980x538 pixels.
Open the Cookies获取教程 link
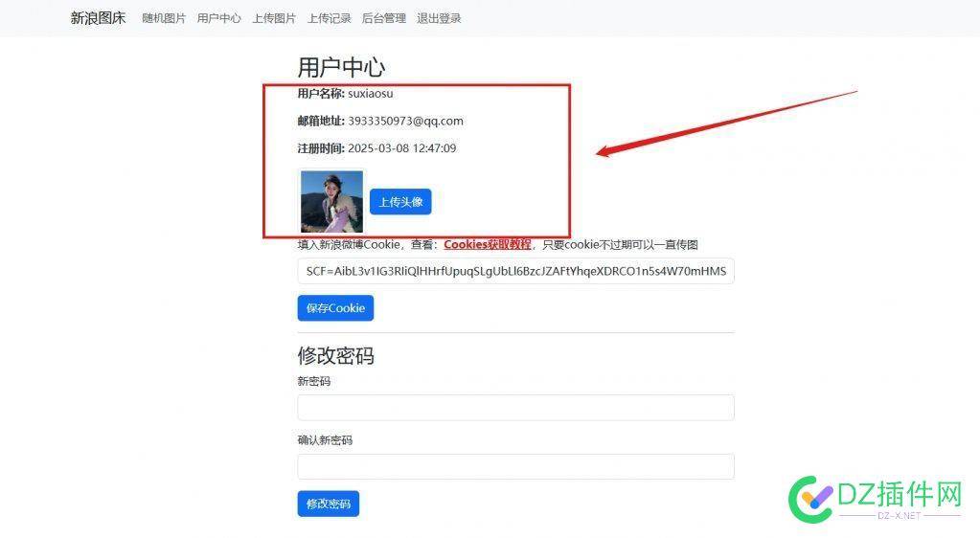pyautogui.click(x=488, y=244)
